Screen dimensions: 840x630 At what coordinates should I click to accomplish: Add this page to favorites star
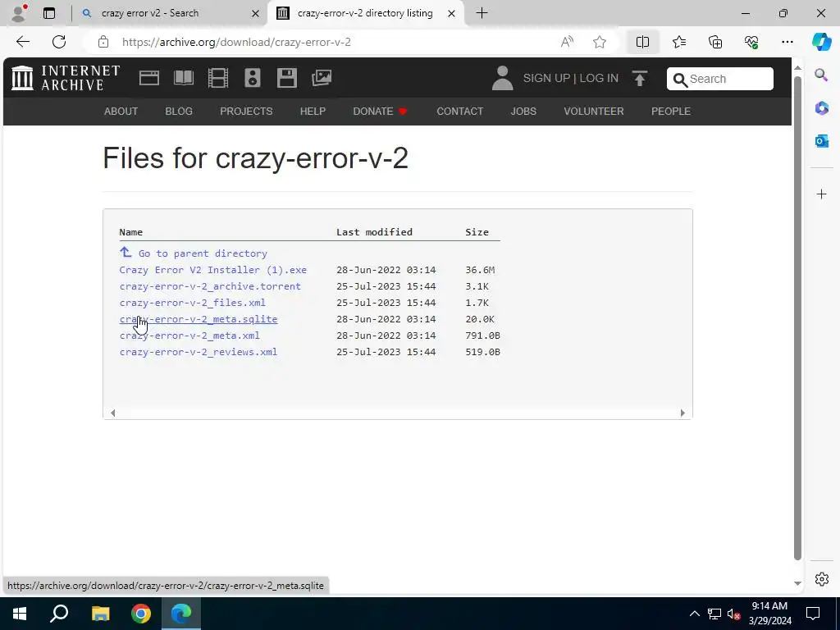pyautogui.click(x=600, y=42)
